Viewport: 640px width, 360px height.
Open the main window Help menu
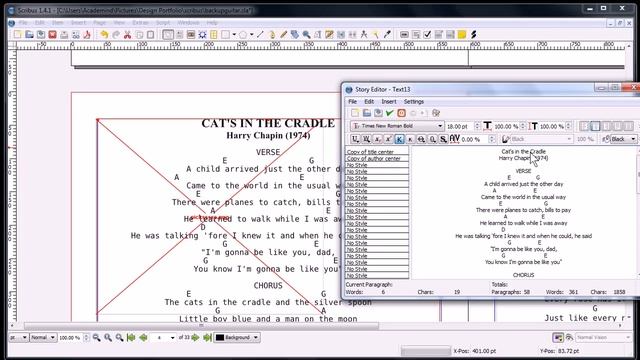coord(212,22)
